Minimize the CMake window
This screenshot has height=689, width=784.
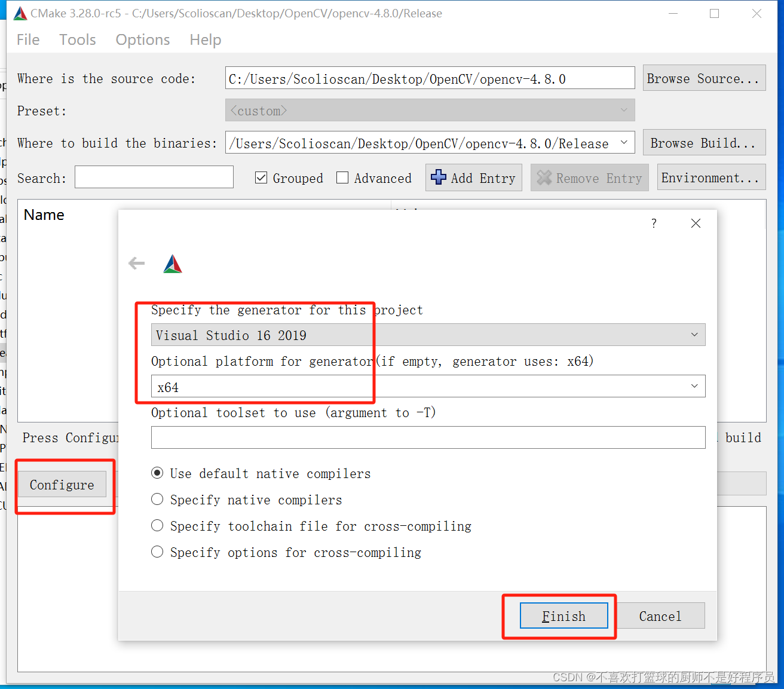(x=673, y=13)
